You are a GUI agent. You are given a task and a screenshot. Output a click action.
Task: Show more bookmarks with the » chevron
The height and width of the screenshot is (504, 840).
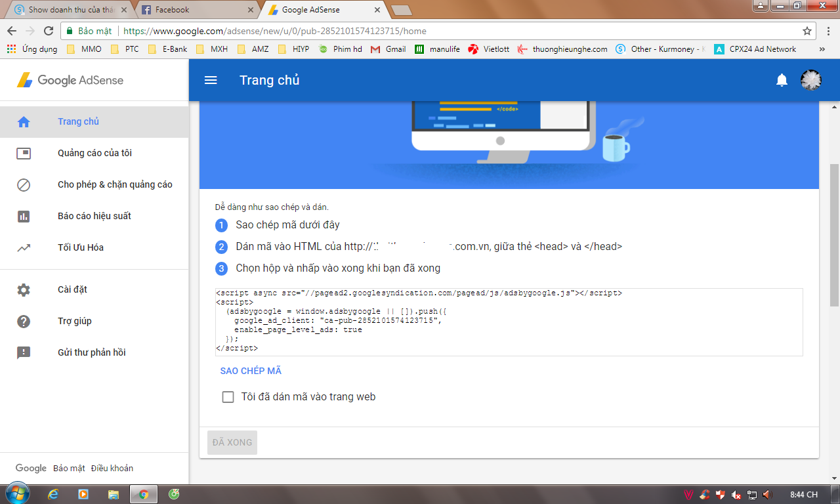tap(822, 49)
